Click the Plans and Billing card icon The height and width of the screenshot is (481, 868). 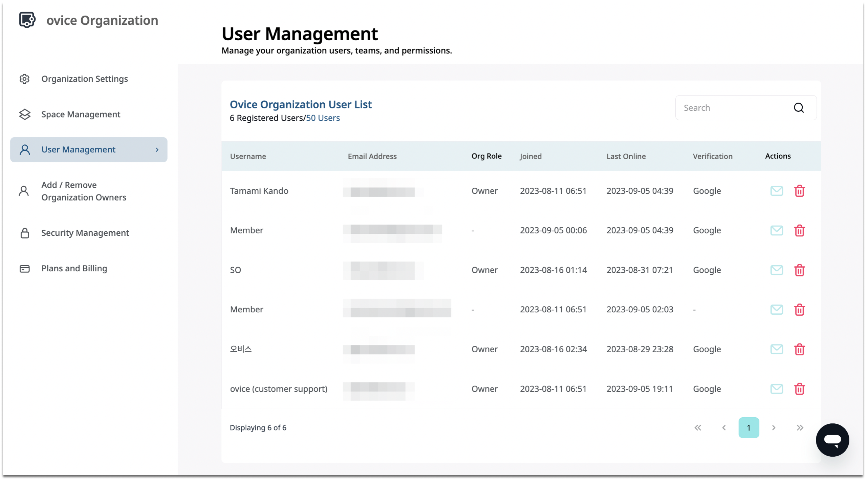pos(24,269)
